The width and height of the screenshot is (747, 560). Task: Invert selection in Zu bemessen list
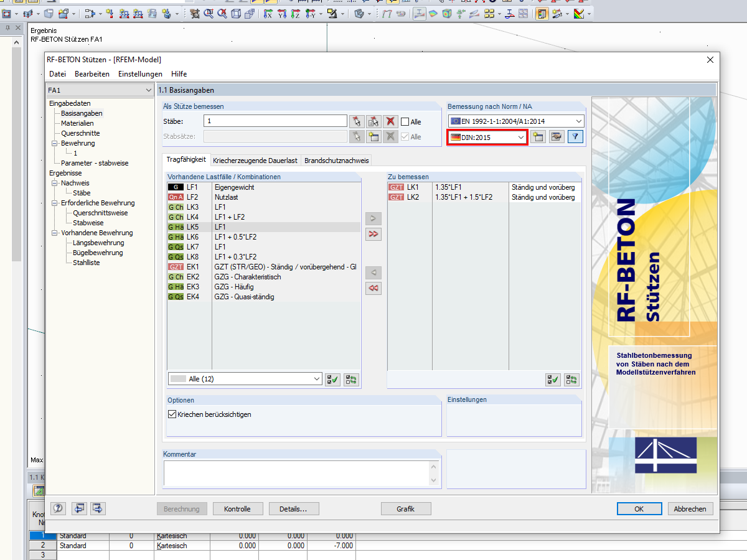571,379
